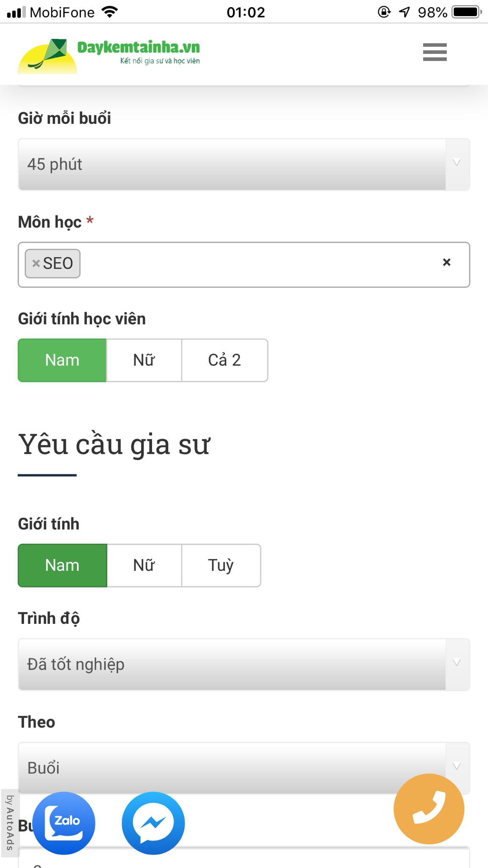Select Nam under Giới tính học viên
The image size is (488, 868).
click(x=62, y=360)
